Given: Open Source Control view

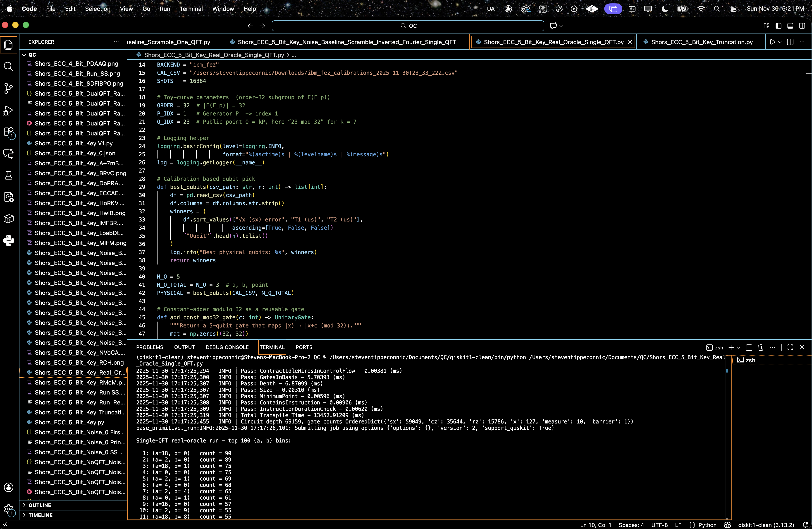Looking at the screenshot, I should pos(9,88).
